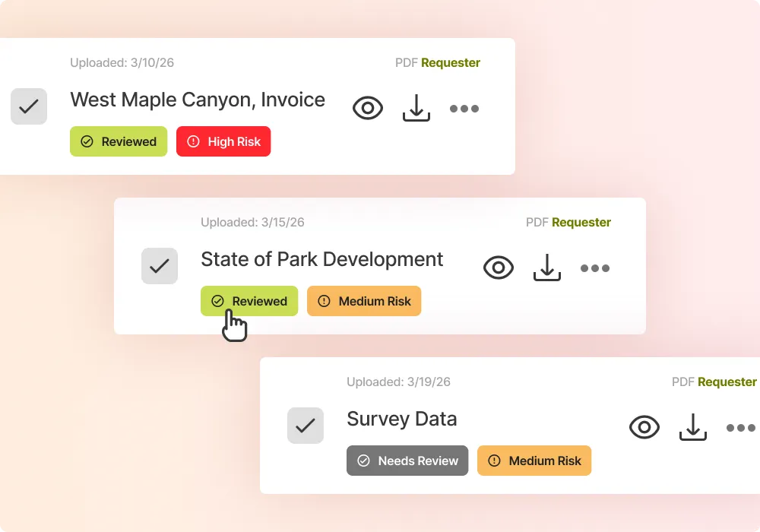
Task: Toggle the West Maple Canyon, Invoice checkbox
Action: 29,106
